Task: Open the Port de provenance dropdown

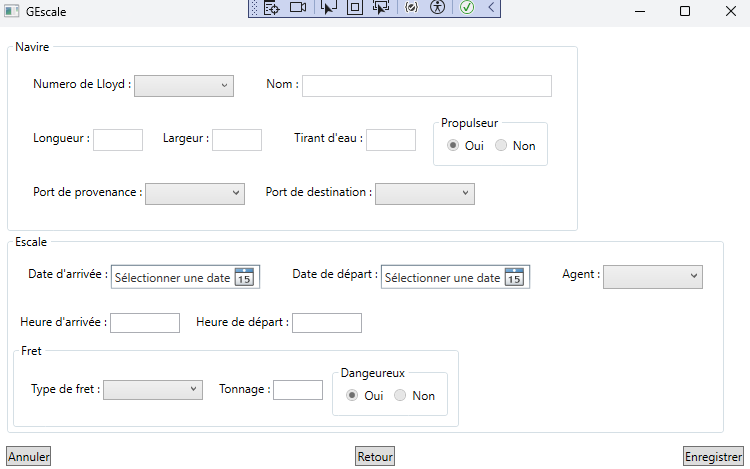Action: [x=195, y=193]
